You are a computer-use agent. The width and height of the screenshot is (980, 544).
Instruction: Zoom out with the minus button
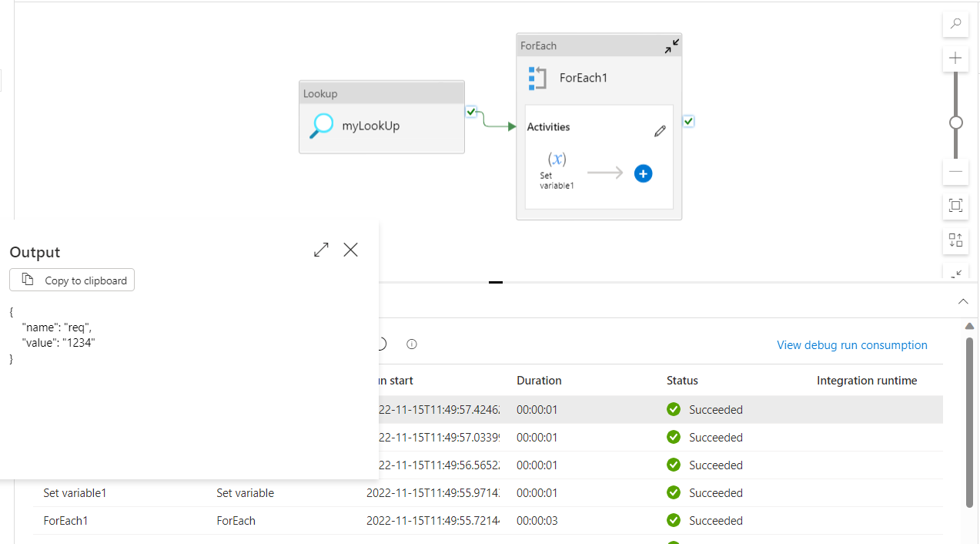(955, 172)
